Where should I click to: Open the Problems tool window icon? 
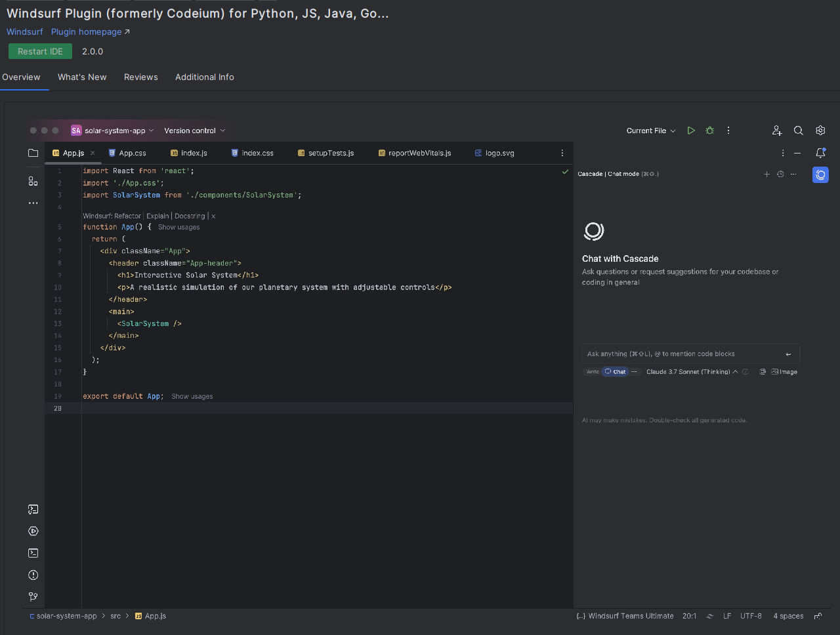[33, 575]
